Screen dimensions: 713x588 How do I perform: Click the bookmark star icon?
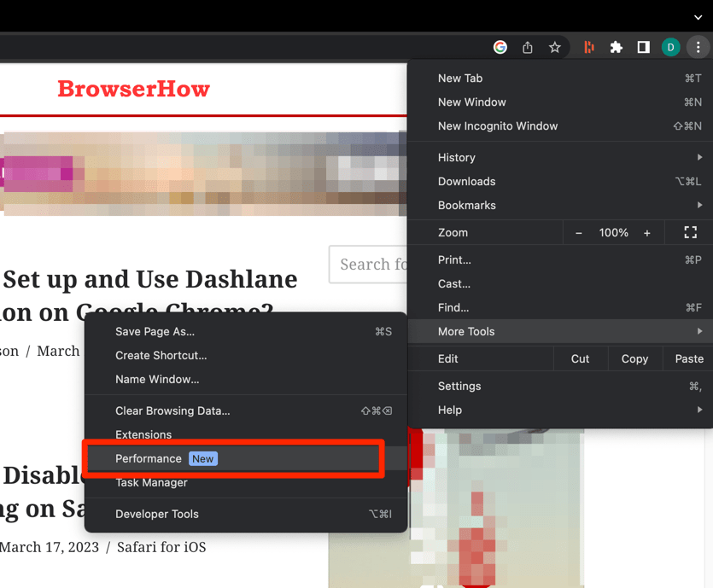(x=555, y=47)
